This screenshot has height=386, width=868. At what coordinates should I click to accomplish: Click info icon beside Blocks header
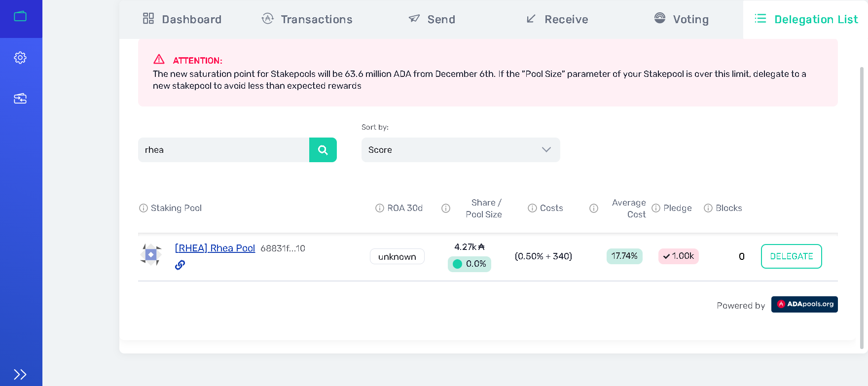(x=708, y=208)
